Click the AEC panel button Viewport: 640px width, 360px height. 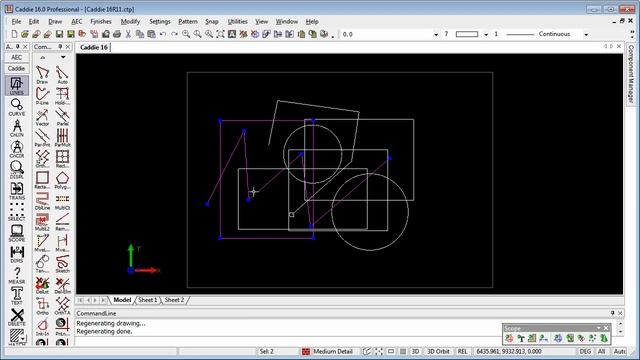click(x=17, y=58)
